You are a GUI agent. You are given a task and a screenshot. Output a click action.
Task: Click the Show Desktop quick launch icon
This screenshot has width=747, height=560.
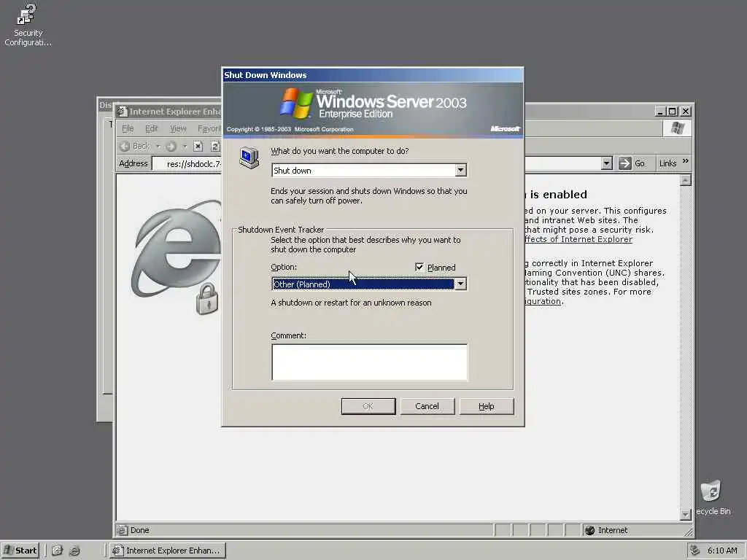pyautogui.click(x=57, y=551)
